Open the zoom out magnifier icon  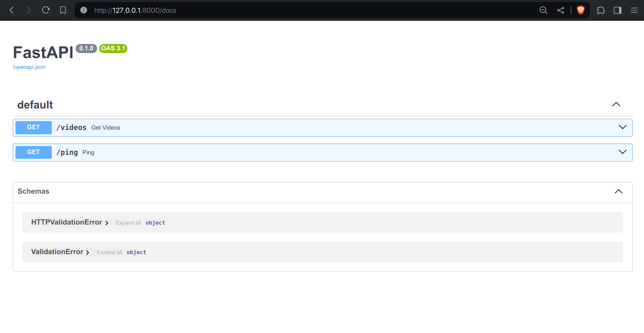543,10
